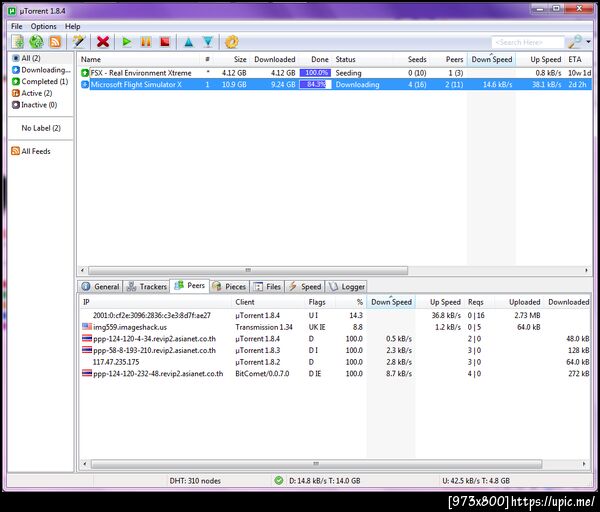600x512 pixels.
Task: Open the File menu
Action: click(16, 26)
